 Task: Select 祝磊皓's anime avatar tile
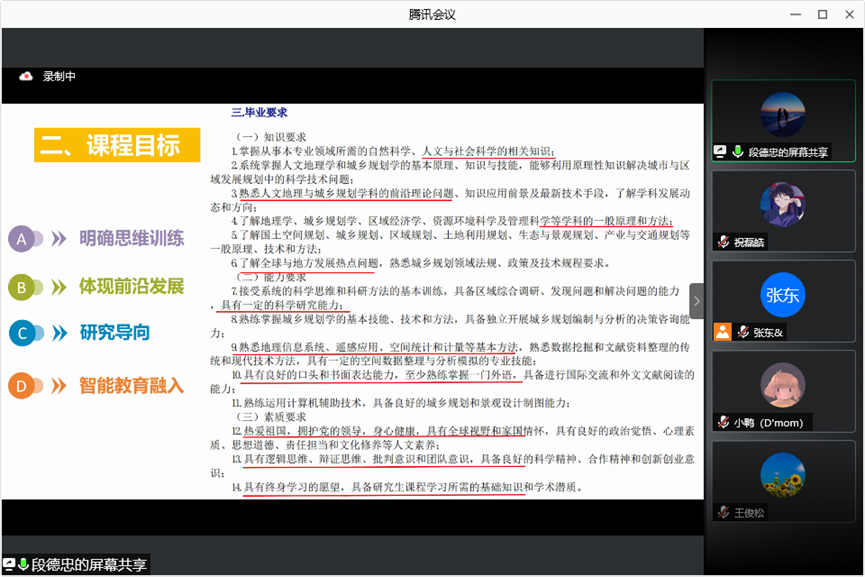tap(782, 205)
